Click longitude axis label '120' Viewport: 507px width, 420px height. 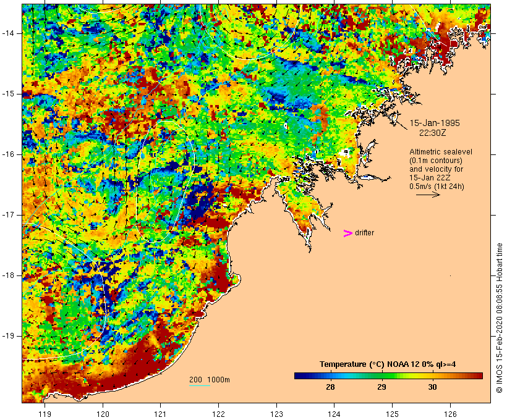(x=103, y=414)
